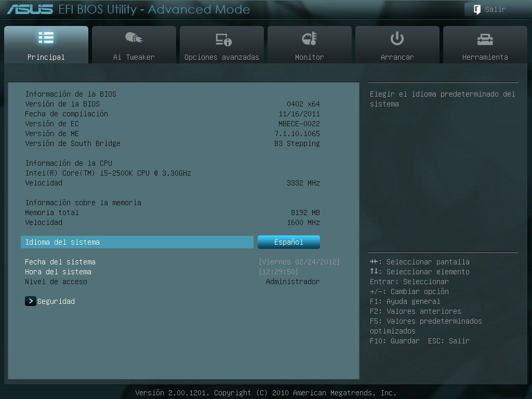Image resolution: width=532 pixels, height=399 pixels.
Task: Click the Arrancar power icon
Action: 397,38
